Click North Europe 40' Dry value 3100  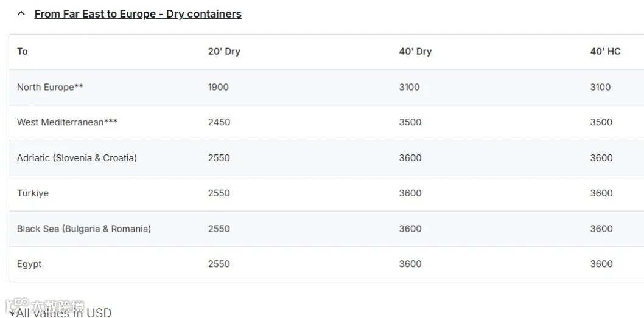point(409,87)
